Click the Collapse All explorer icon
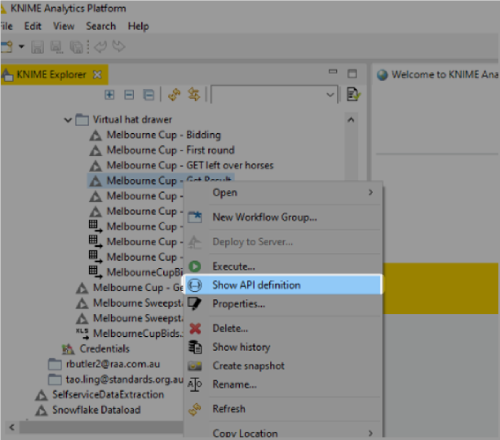The height and width of the screenshot is (440, 500). click(x=149, y=95)
